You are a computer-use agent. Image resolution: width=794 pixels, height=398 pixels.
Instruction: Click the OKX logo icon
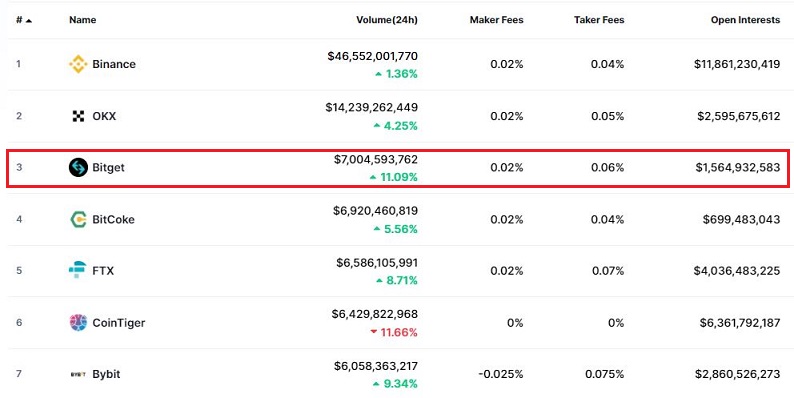78,116
